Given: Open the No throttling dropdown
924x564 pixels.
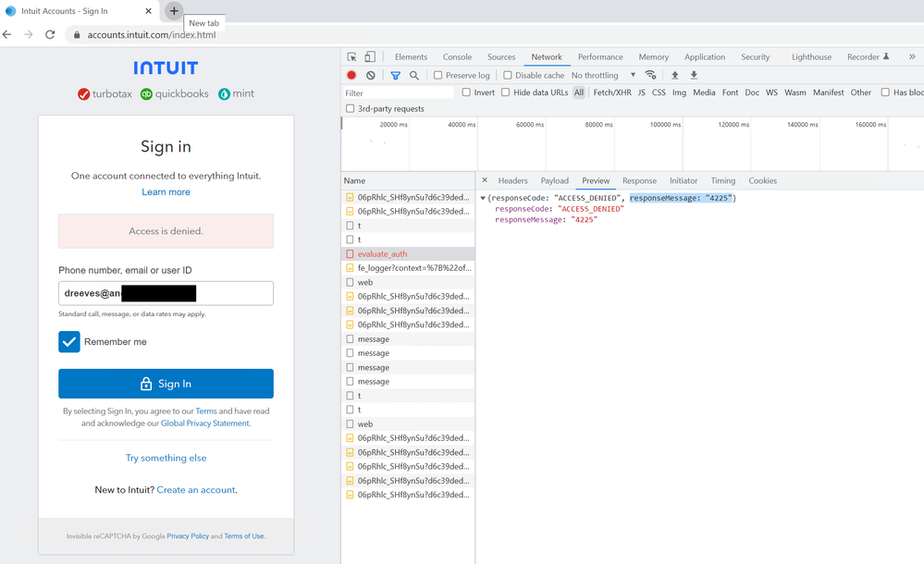Looking at the screenshot, I should click(x=603, y=76).
